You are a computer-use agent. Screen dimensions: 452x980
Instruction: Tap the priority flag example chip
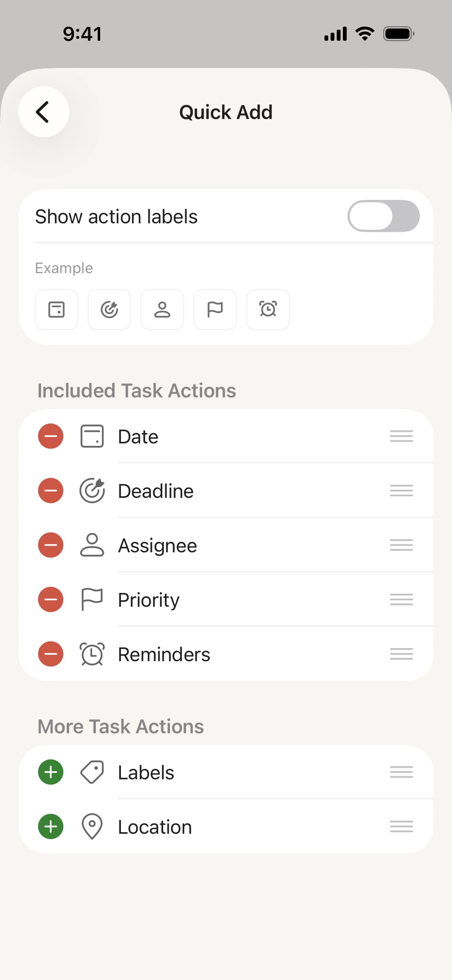(x=215, y=309)
